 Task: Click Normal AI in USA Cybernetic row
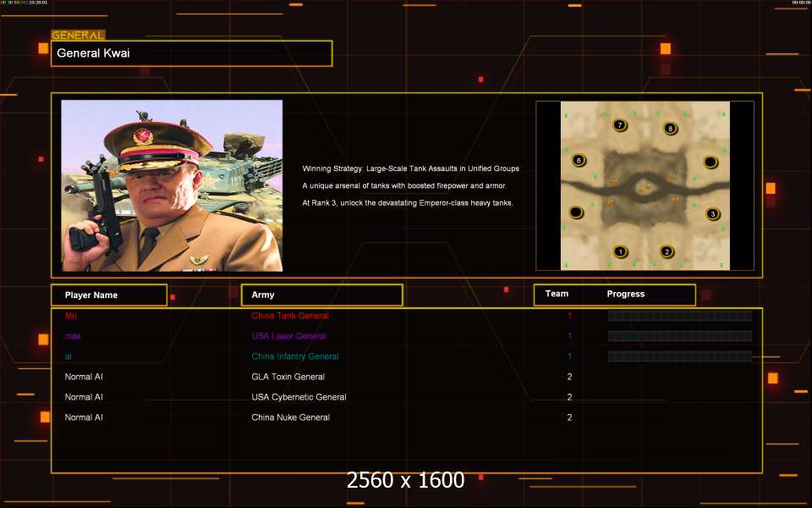[x=84, y=397]
